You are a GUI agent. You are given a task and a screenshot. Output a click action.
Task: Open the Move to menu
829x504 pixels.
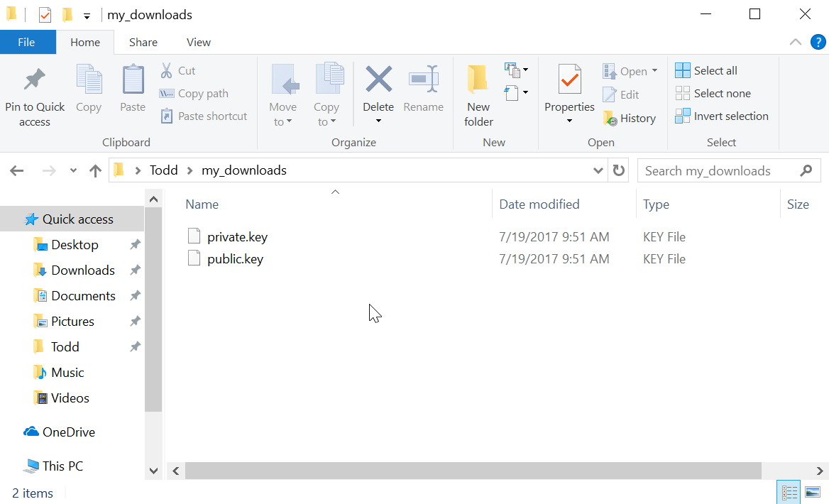(283, 96)
